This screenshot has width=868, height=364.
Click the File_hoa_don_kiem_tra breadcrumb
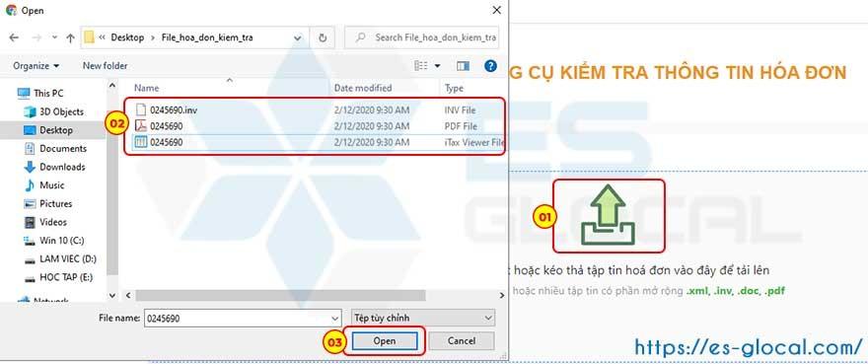click(207, 37)
